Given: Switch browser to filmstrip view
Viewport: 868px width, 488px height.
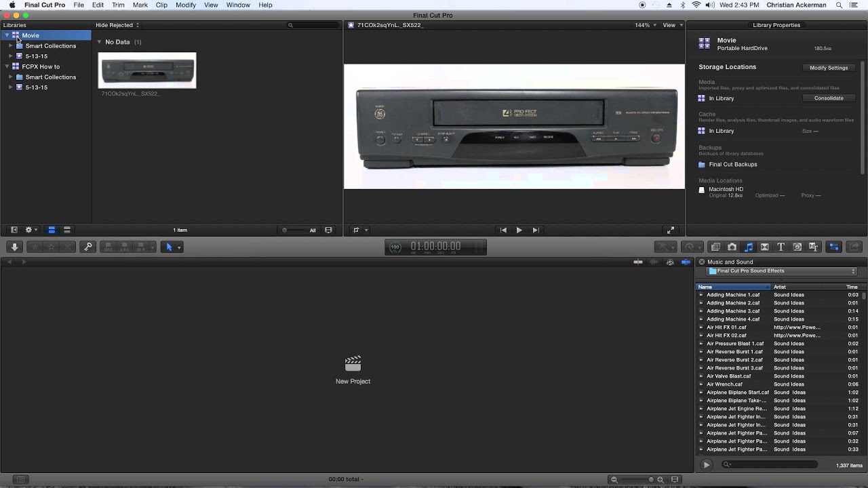Looking at the screenshot, I should point(52,230).
